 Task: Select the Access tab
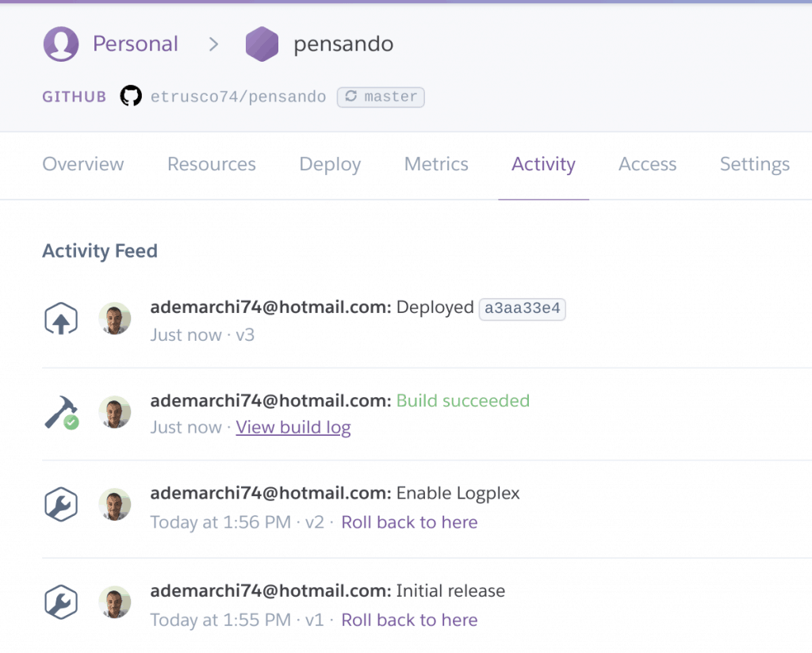(647, 164)
